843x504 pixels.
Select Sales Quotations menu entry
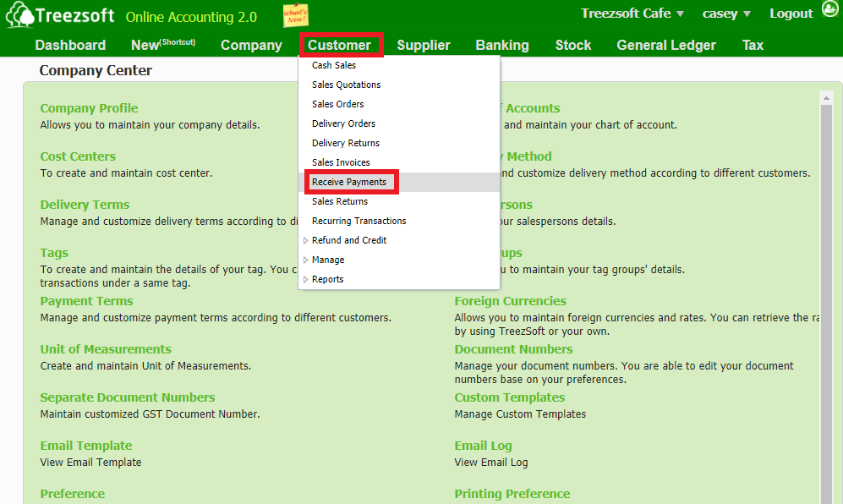(346, 85)
